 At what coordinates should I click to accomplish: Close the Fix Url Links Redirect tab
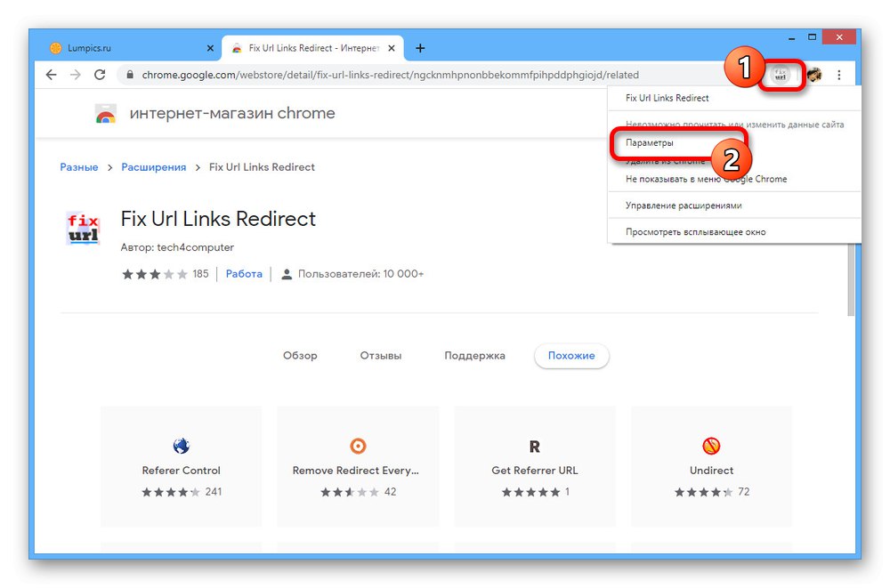(x=391, y=48)
